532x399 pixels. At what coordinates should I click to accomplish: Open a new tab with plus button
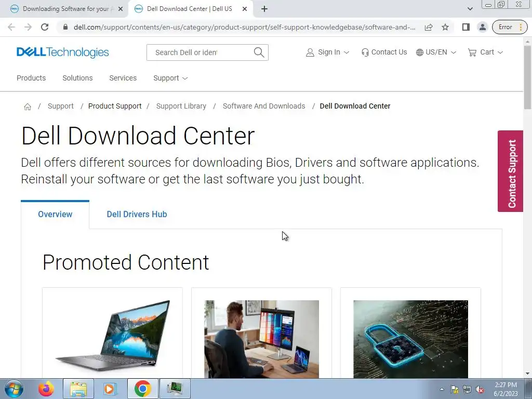(264, 9)
